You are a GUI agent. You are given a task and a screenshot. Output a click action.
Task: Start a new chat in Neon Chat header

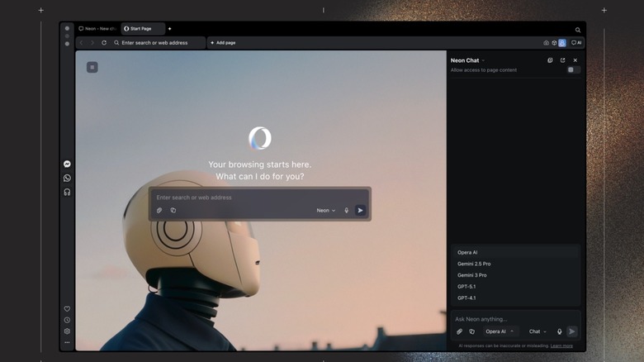pyautogui.click(x=550, y=60)
